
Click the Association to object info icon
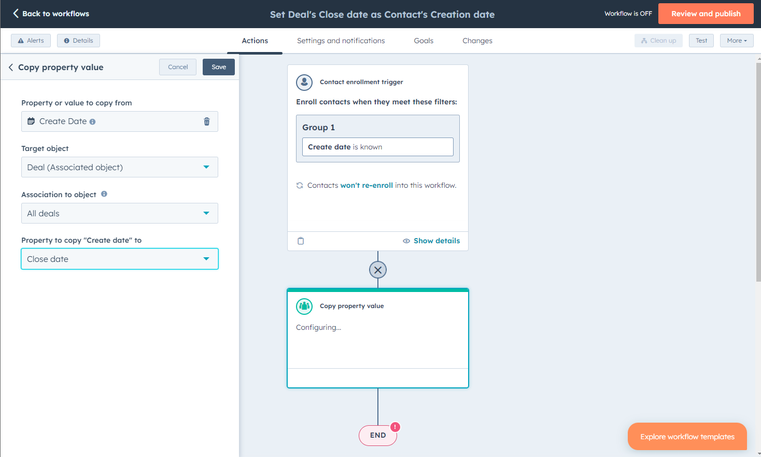click(x=104, y=194)
